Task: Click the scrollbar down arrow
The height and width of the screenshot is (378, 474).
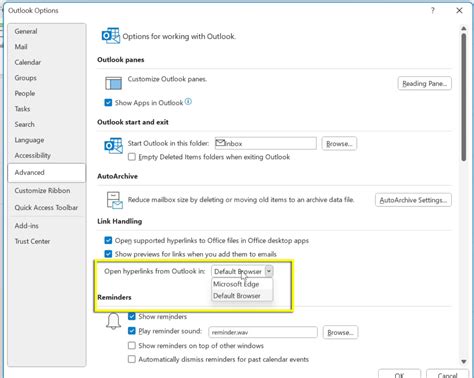Action: [x=463, y=362]
